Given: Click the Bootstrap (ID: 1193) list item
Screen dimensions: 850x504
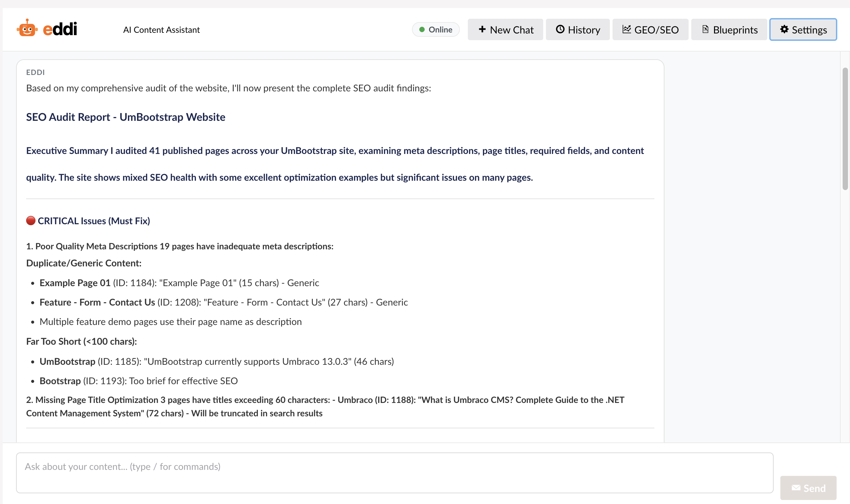Looking at the screenshot, I should point(139,381).
